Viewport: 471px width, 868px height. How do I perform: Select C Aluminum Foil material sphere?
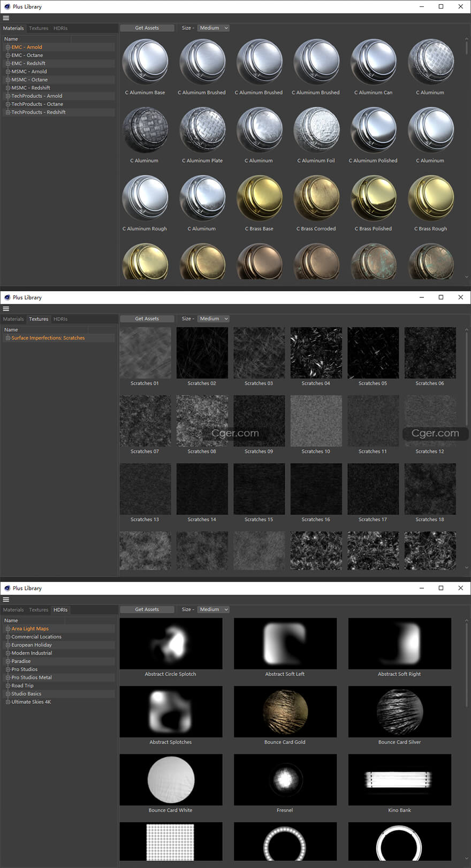[x=316, y=130]
